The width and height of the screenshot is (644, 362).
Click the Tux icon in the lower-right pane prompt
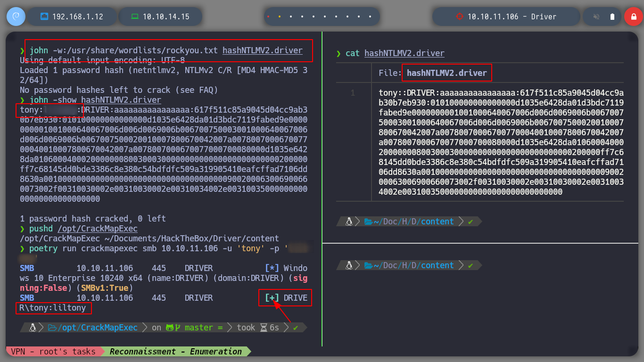349,265
